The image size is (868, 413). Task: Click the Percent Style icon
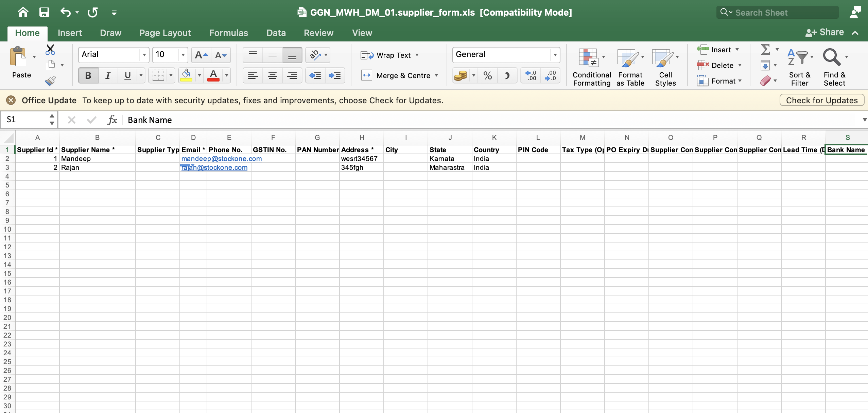(487, 75)
